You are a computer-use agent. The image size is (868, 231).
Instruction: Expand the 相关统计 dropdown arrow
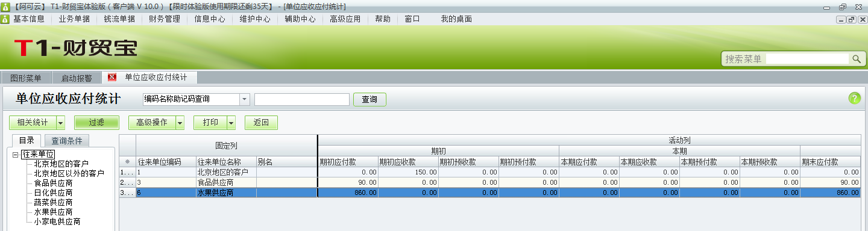pyautogui.click(x=60, y=122)
